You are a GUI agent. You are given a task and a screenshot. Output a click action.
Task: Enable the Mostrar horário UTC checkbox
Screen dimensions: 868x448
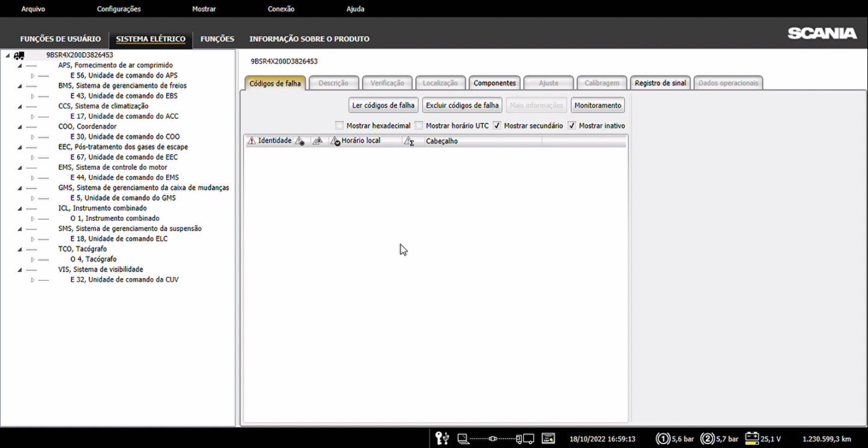(x=419, y=126)
